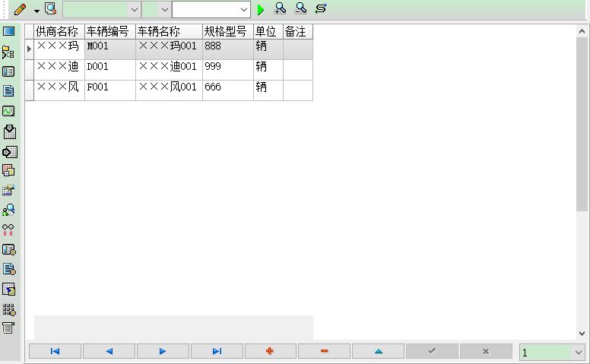Select the cell F001
Screen dimensions: 590x364
coord(110,90)
